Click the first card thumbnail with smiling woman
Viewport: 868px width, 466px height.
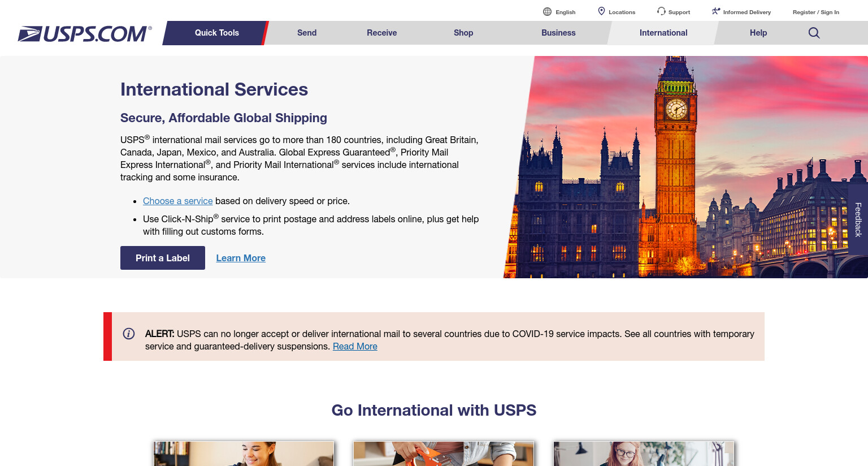coord(244,454)
